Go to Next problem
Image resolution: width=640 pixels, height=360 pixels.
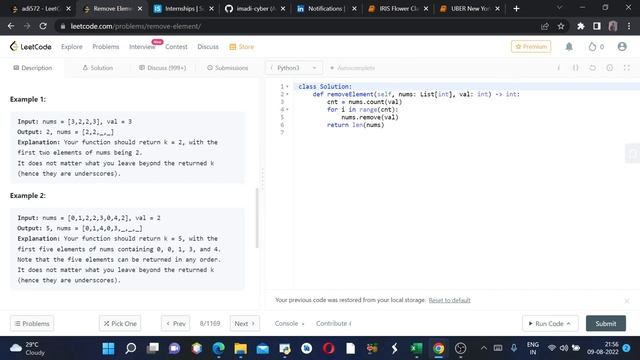click(x=244, y=323)
